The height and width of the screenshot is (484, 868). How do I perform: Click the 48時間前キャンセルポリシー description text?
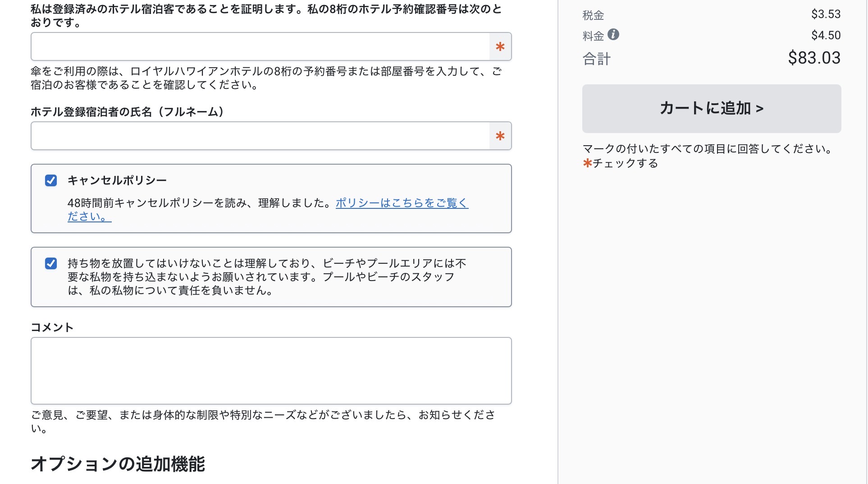point(198,203)
